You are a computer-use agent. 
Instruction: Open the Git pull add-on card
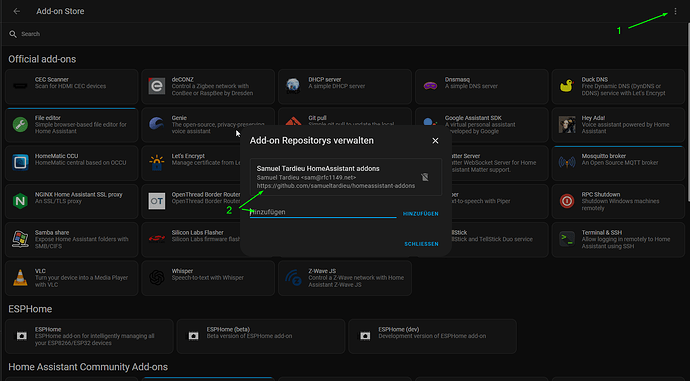345,125
